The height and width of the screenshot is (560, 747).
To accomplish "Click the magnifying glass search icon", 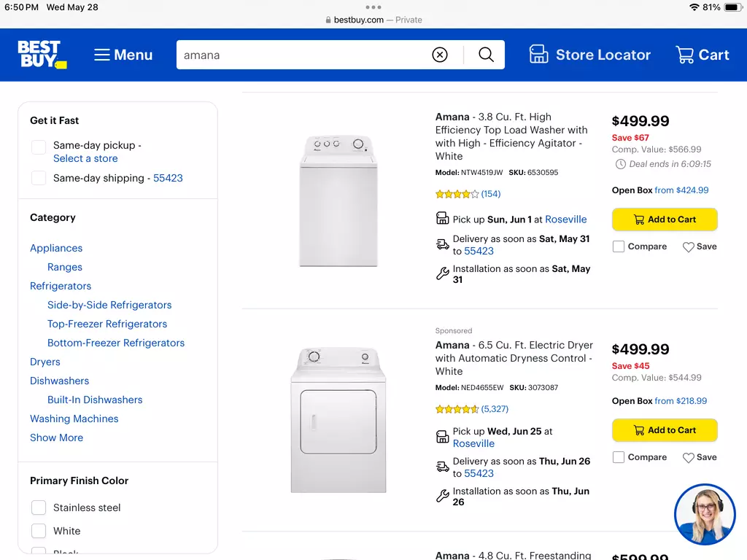I will pyautogui.click(x=485, y=55).
